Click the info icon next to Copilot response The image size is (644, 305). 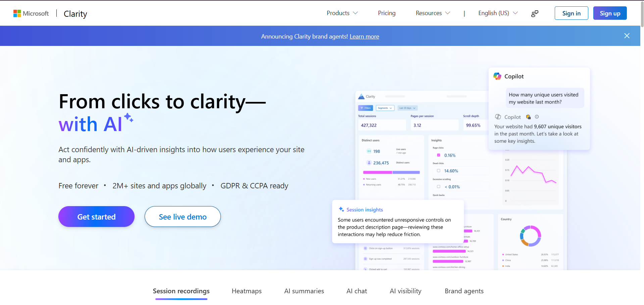tap(537, 117)
